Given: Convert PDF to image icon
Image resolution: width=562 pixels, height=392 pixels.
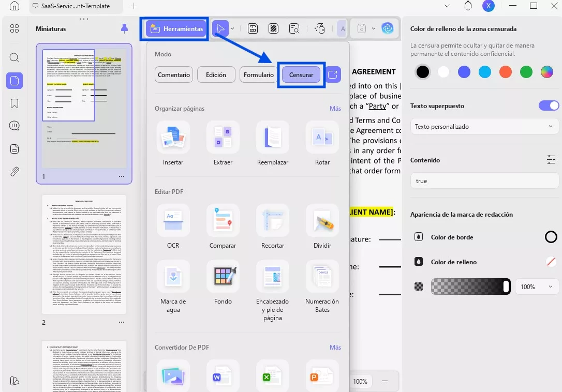Looking at the screenshot, I should (x=173, y=376).
